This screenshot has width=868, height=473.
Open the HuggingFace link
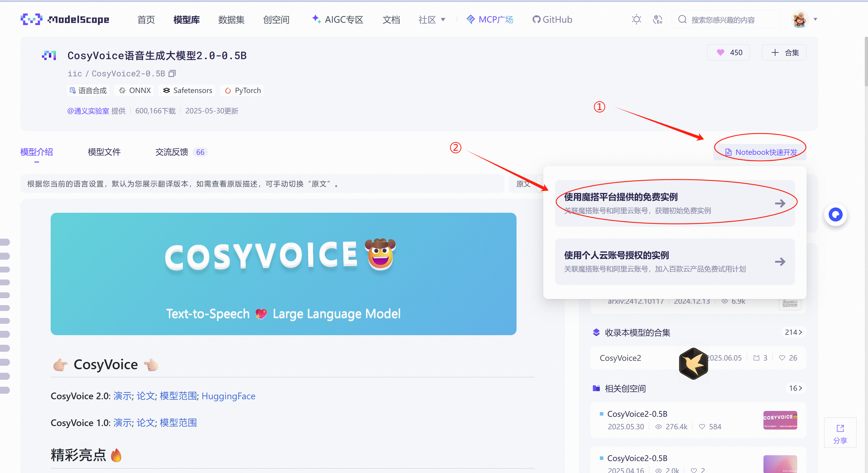229,396
